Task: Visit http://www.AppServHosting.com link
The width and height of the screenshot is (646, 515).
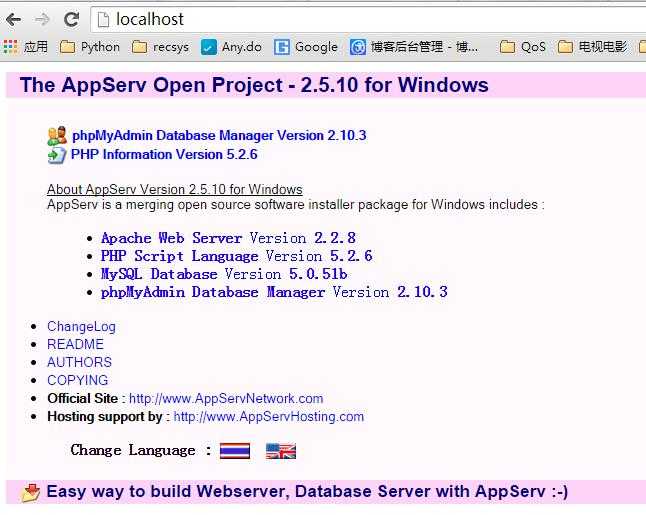Action: 269,417
